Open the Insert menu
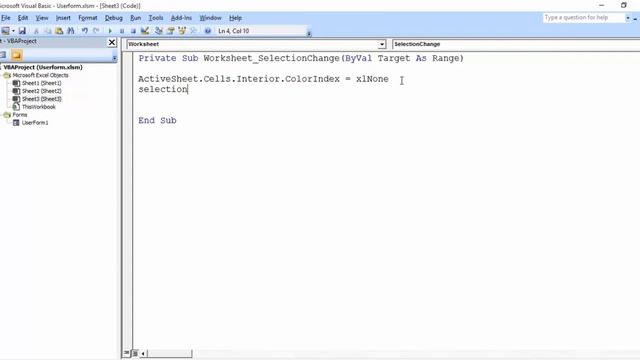This screenshot has height=360, width=640. [63, 18]
